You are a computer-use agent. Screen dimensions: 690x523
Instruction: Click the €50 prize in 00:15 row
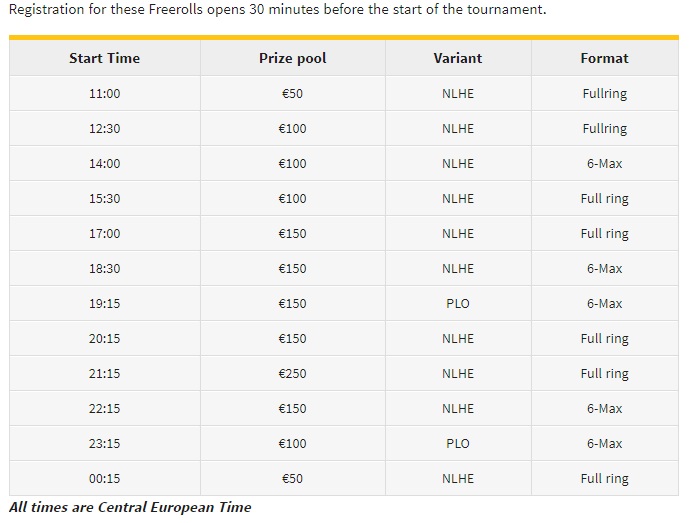pyautogui.click(x=293, y=479)
